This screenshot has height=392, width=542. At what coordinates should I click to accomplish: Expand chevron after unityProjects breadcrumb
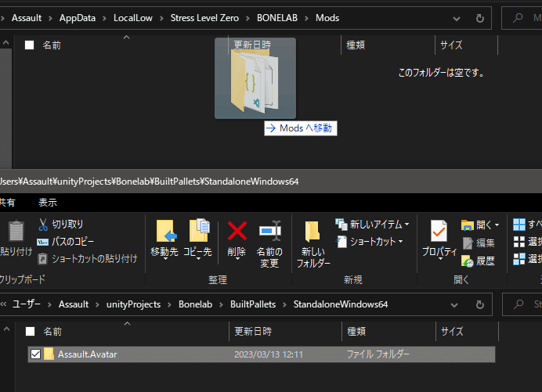169,304
